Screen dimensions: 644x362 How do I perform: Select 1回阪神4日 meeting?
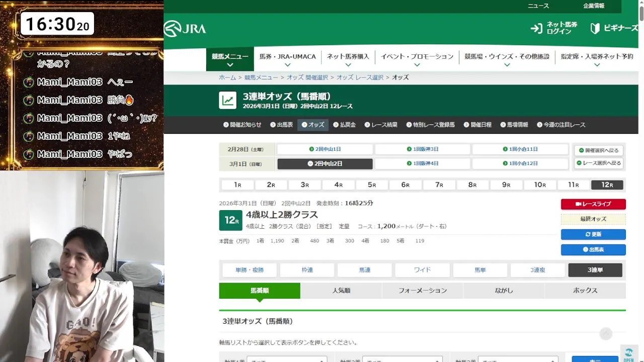(x=423, y=164)
